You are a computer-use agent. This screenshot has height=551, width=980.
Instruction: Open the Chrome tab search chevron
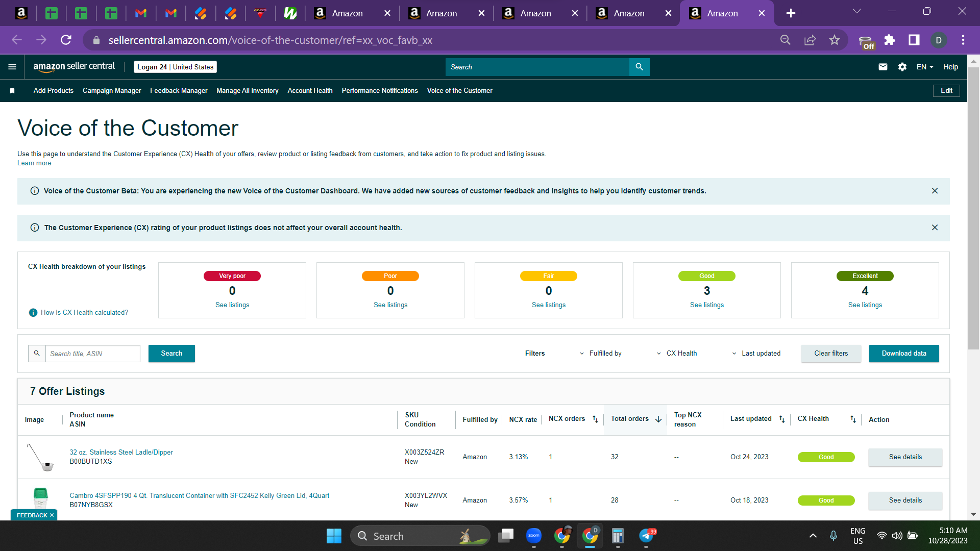click(857, 11)
